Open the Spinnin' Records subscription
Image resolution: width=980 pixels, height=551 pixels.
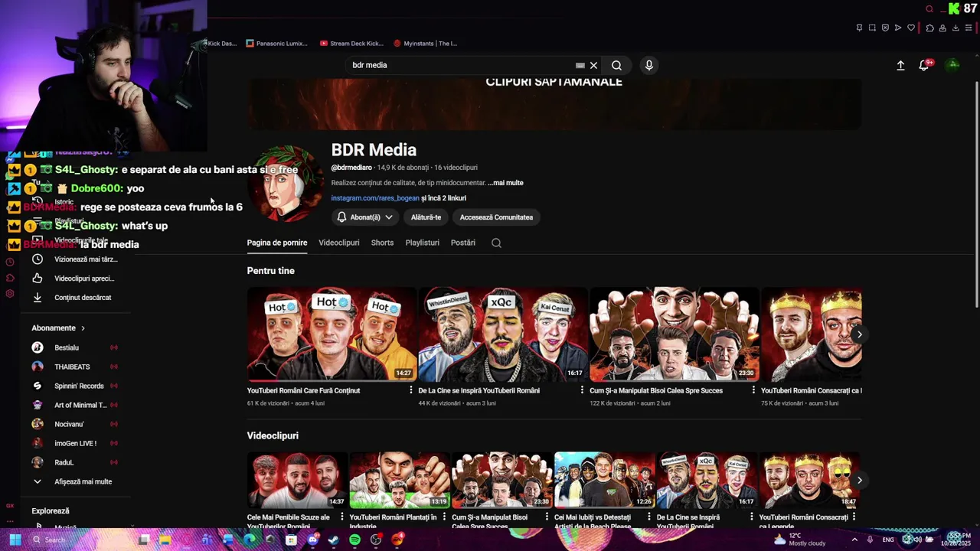tap(75, 386)
